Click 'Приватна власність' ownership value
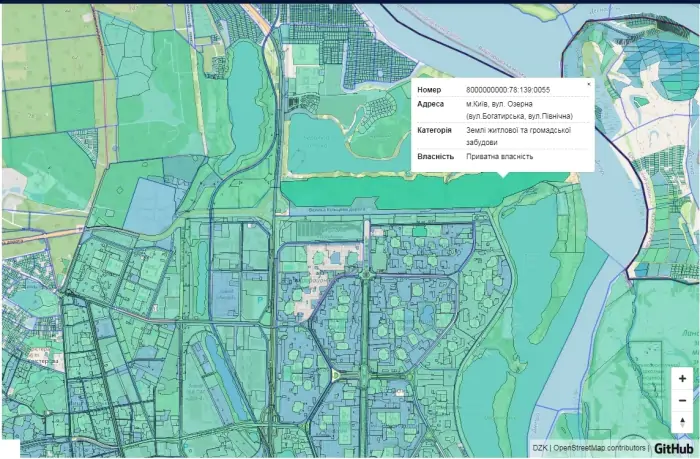This screenshot has height=459, width=700. tap(500, 157)
